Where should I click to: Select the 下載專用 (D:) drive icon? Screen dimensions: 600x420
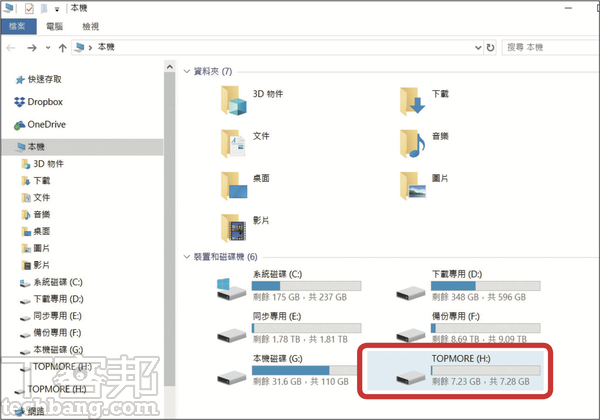(411, 293)
